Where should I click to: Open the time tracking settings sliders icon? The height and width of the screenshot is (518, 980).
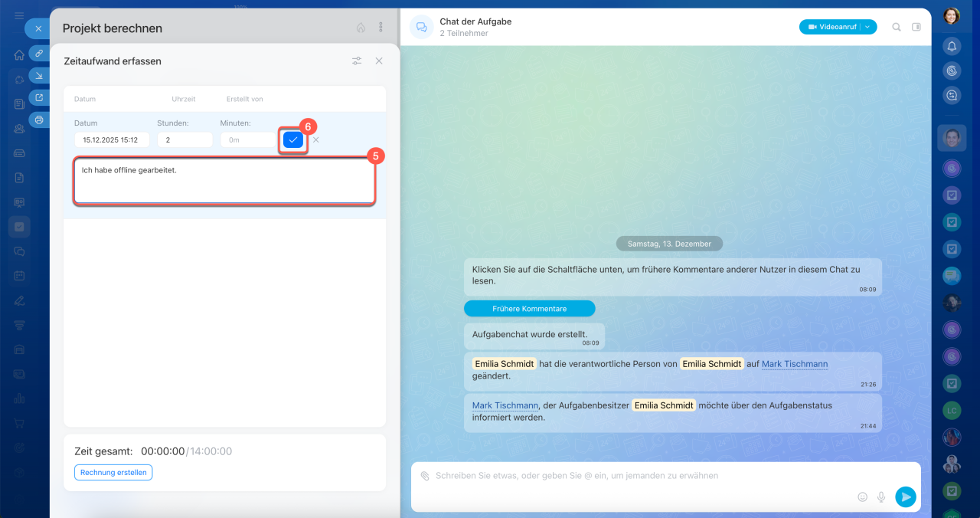click(357, 61)
